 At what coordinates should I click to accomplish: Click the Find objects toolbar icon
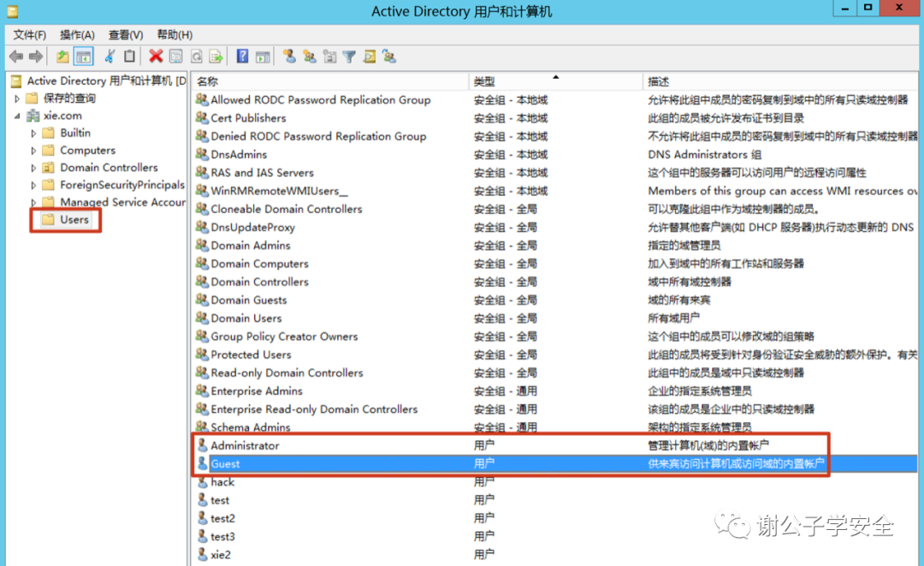(x=370, y=57)
